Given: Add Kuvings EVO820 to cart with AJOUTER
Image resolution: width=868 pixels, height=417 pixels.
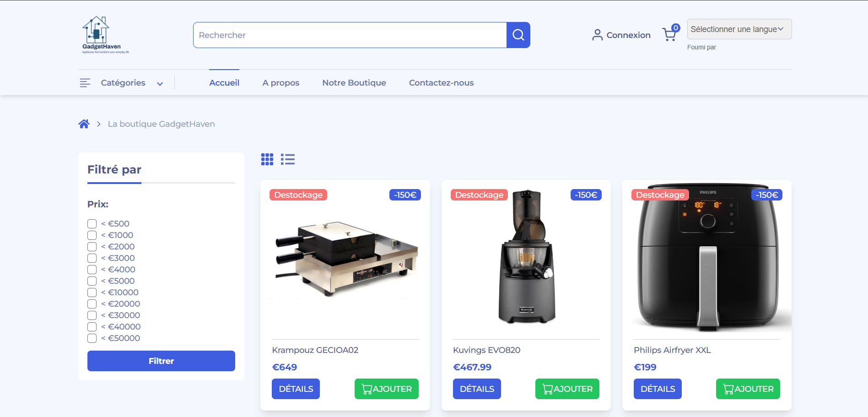Looking at the screenshot, I should 567,389.
